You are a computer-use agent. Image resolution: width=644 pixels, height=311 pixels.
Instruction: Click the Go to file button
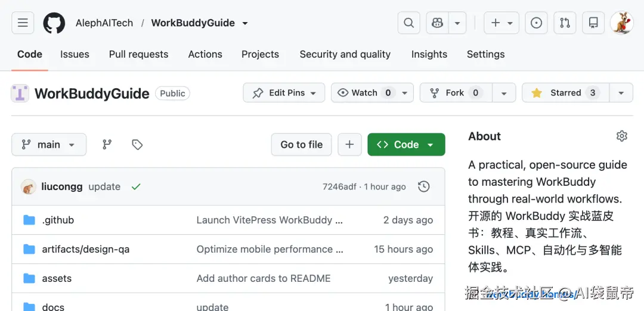click(x=302, y=144)
